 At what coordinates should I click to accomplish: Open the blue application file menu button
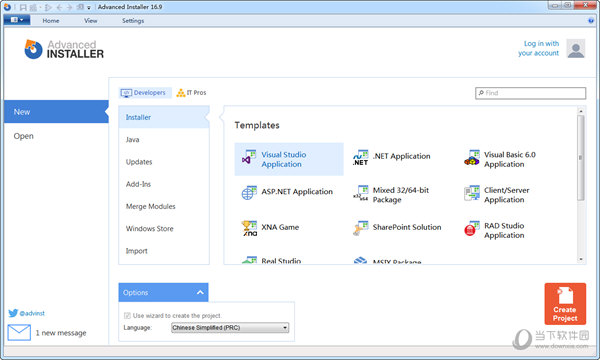[16, 20]
